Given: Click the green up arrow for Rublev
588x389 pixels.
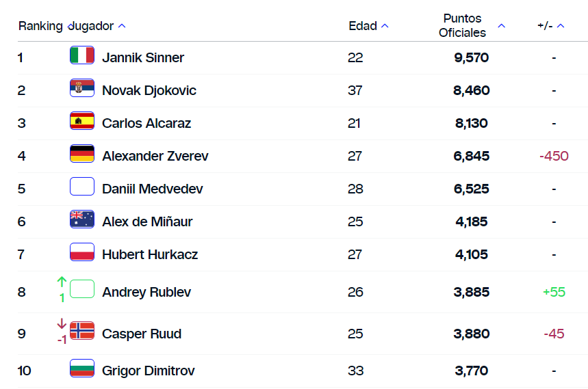Looking at the screenshot, I should 62,282.
